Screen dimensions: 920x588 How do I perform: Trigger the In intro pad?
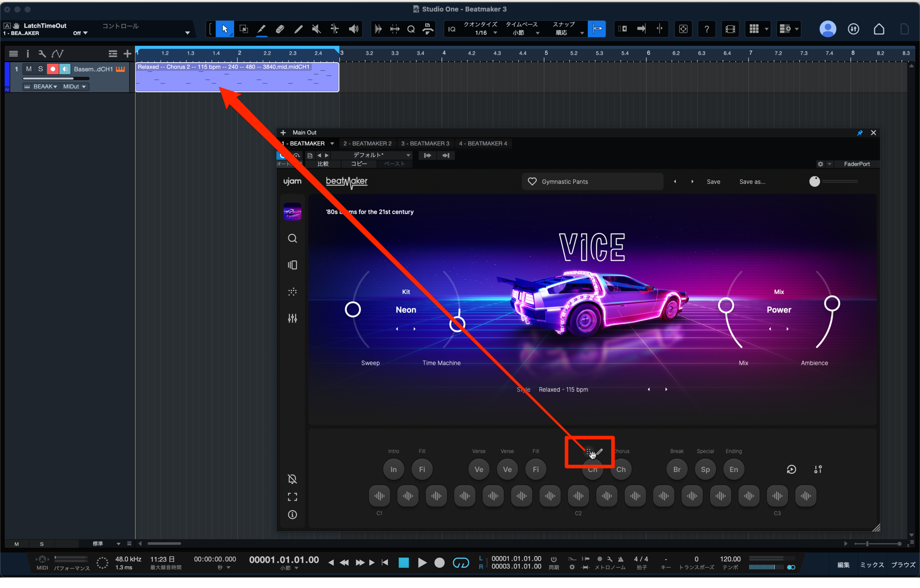click(x=394, y=469)
